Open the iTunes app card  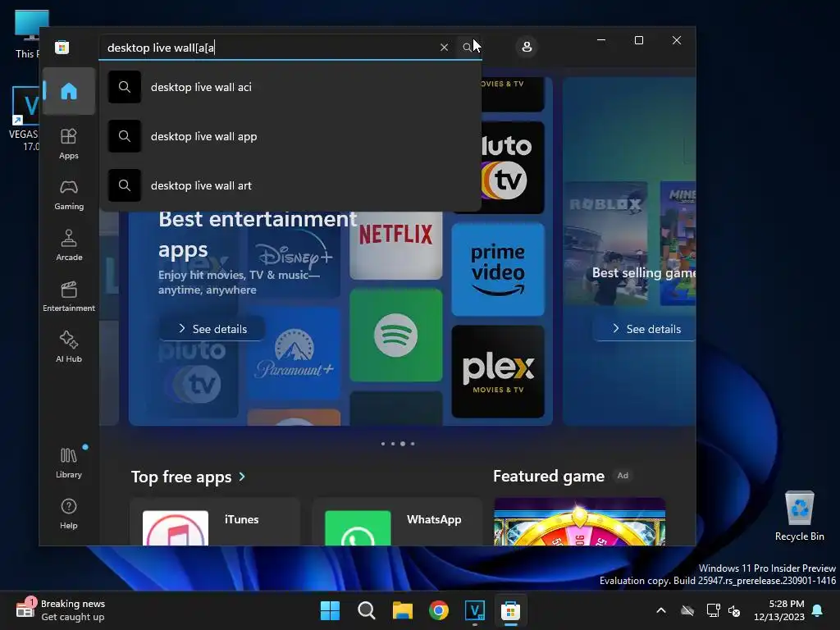coord(215,522)
